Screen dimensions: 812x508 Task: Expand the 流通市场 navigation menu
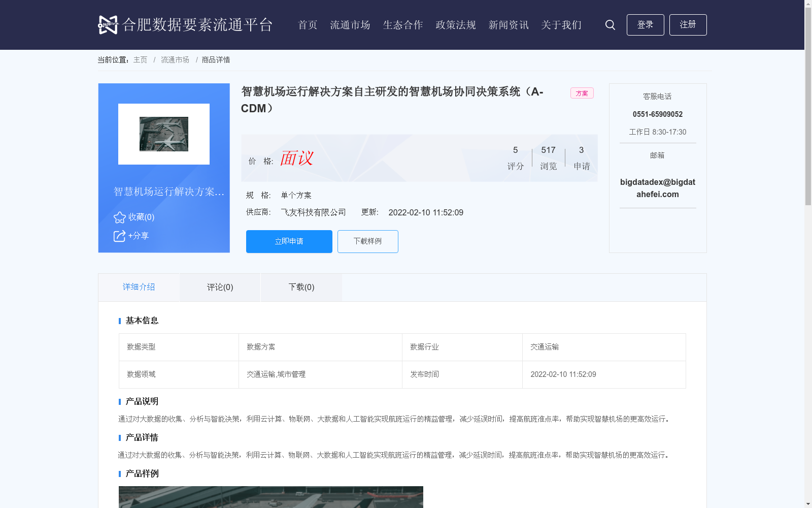(350, 24)
